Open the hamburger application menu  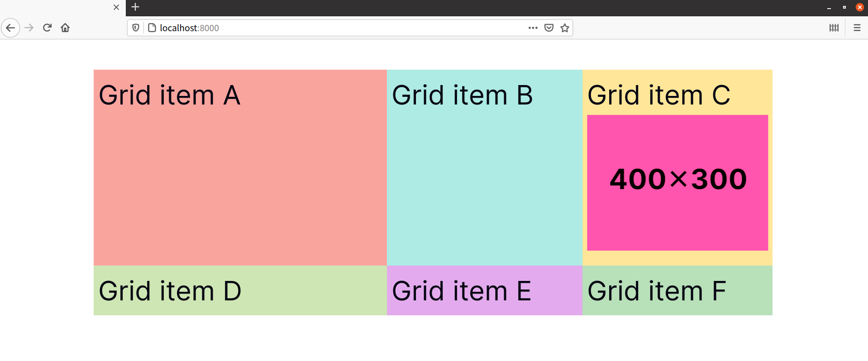[x=857, y=28]
